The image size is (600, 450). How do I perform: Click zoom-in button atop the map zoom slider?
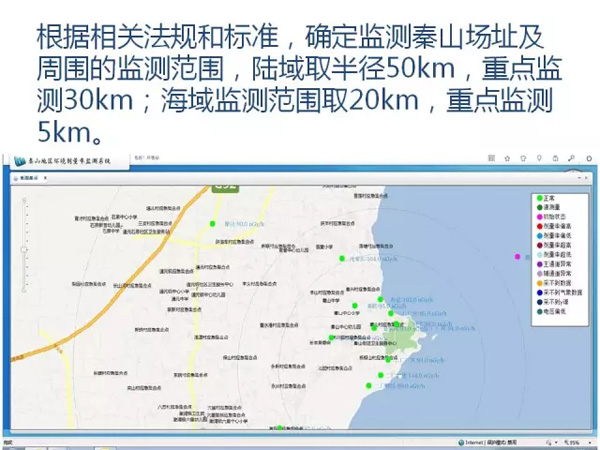coord(24,200)
